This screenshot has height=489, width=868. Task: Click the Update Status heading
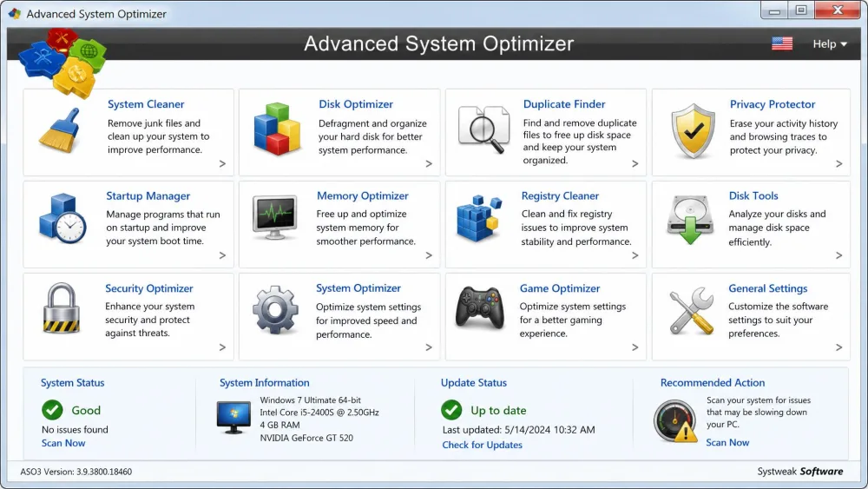pos(473,383)
